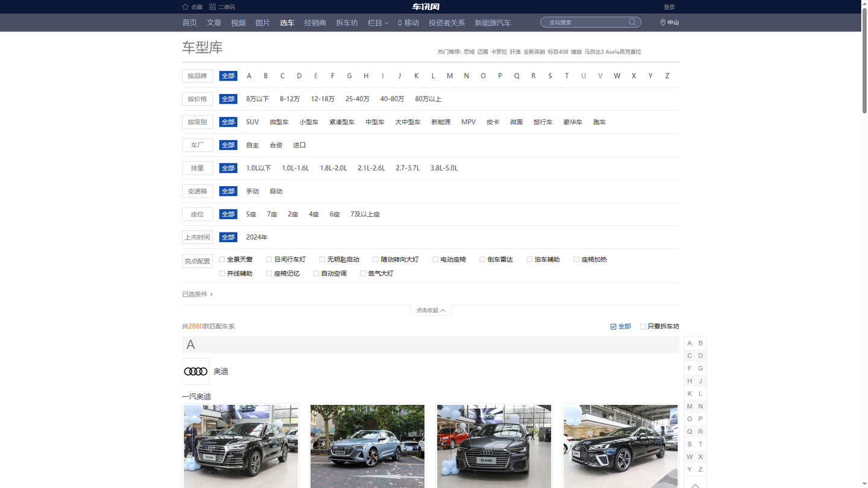Enable 电动座椅 filter checkbox
The height and width of the screenshot is (488, 868).
tap(435, 260)
